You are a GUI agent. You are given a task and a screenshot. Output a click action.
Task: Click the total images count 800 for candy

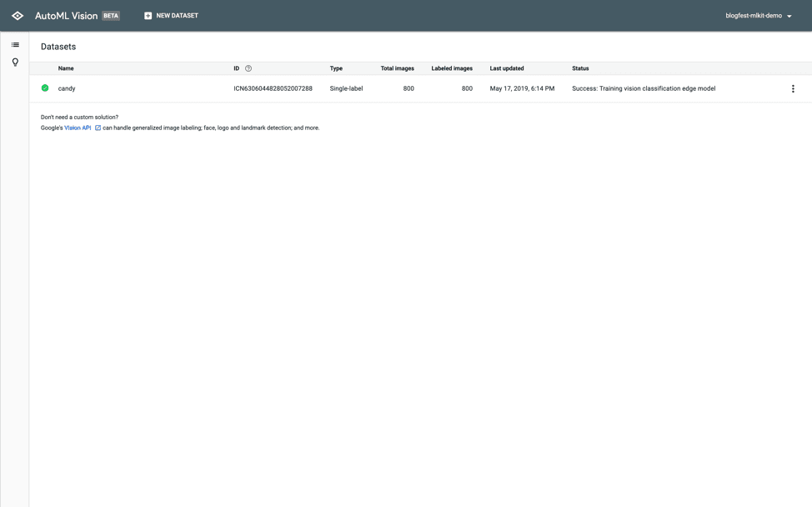pyautogui.click(x=409, y=88)
